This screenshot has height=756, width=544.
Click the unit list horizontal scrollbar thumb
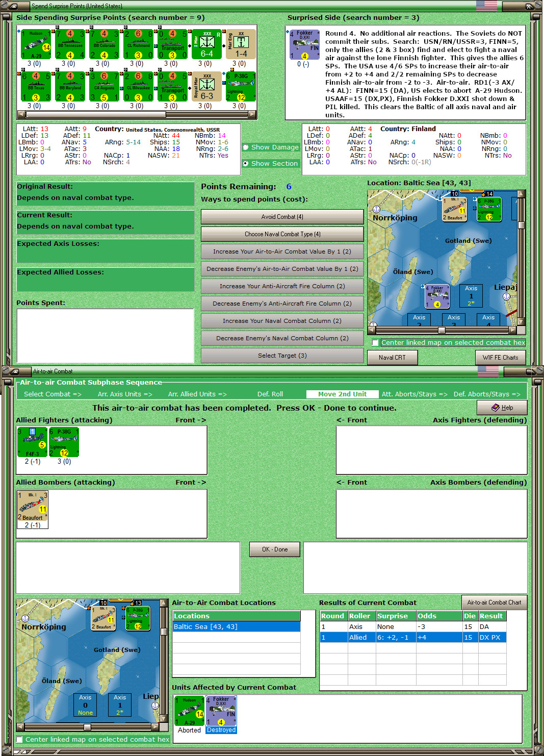[x=95, y=114]
